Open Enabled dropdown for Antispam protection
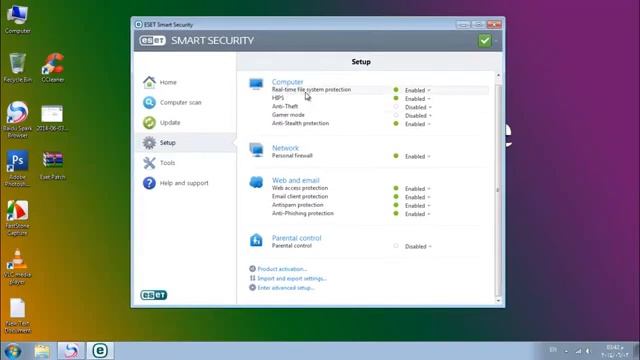Viewport: 640px width, 360px height. (x=418, y=206)
